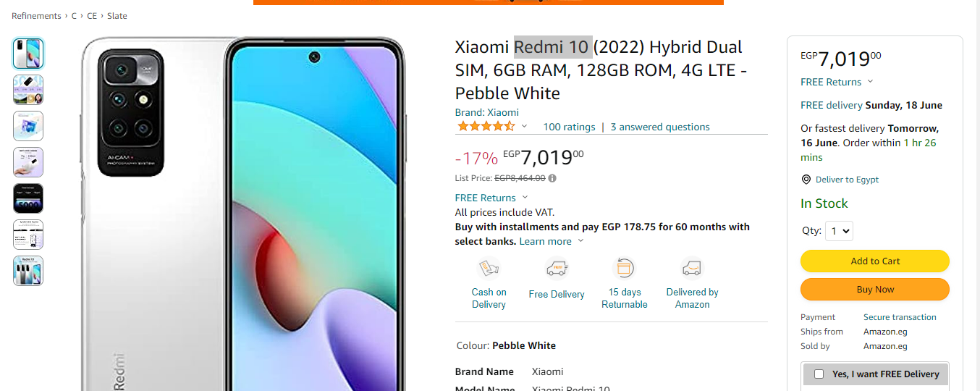Click the star rating icons

point(486,127)
